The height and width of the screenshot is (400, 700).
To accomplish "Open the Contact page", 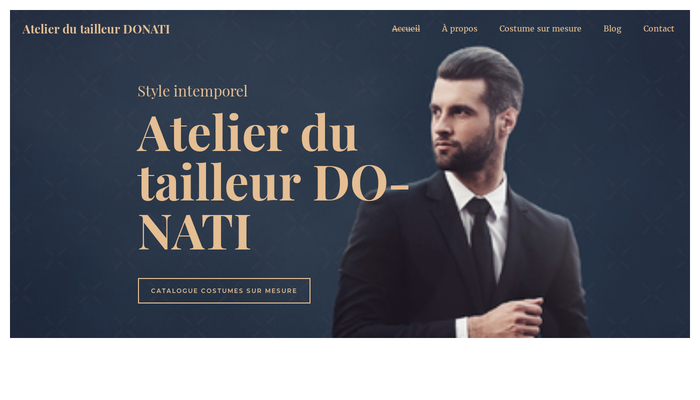I will 658,29.
